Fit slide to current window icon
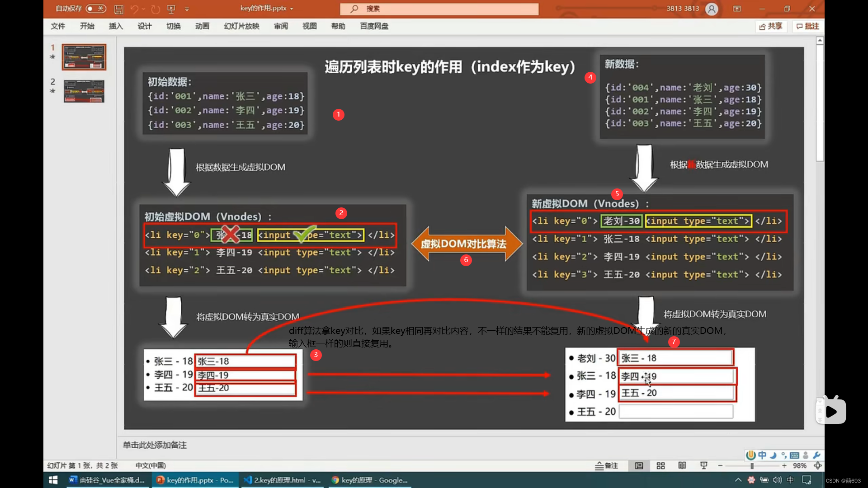This screenshot has height=488, width=868. coord(817,465)
